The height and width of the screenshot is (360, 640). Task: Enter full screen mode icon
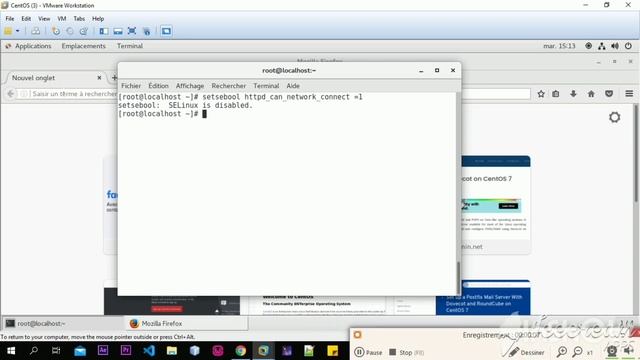point(132,31)
